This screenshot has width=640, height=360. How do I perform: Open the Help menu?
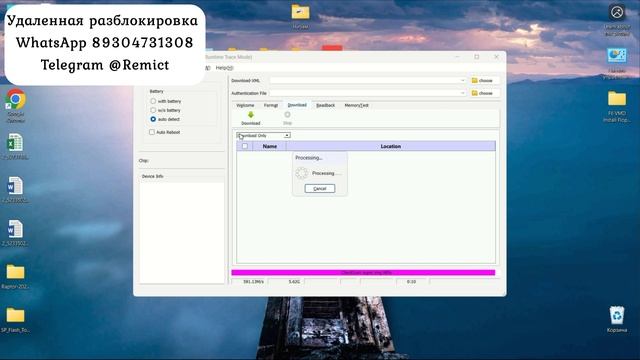coord(224,68)
